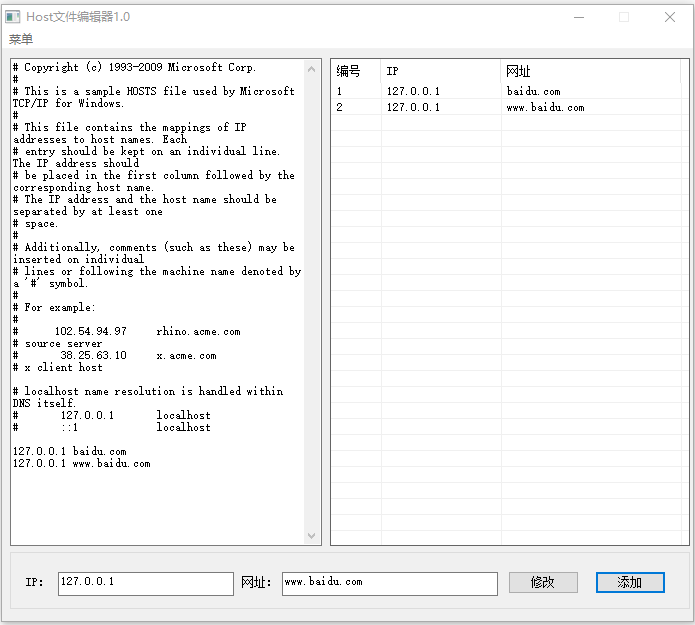Focus the IP input field

point(145,583)
